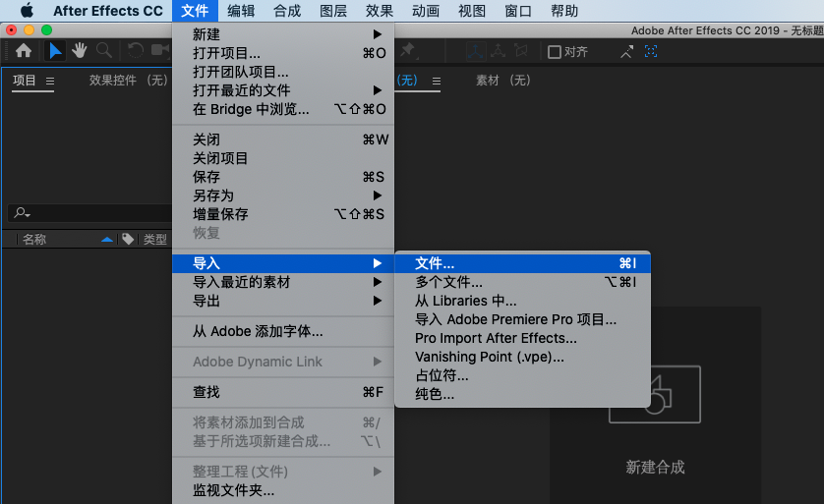Choose 监视文件夹... menu item
The height and width of the screenshot is (504, 824).
(x=283, y=490)
